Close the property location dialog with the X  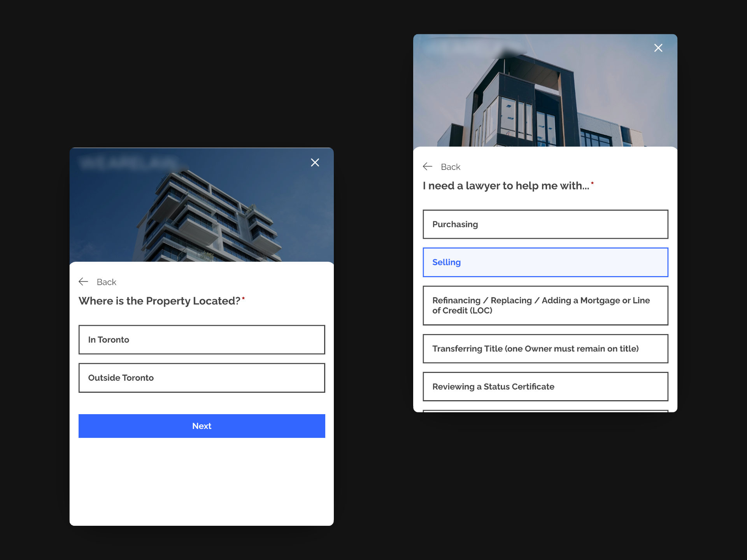click(x=315, y=163)
